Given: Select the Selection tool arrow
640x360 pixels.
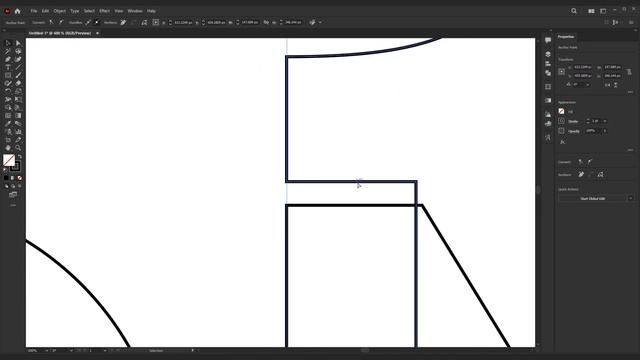Looking at the screenshot, I should [8, 43].
